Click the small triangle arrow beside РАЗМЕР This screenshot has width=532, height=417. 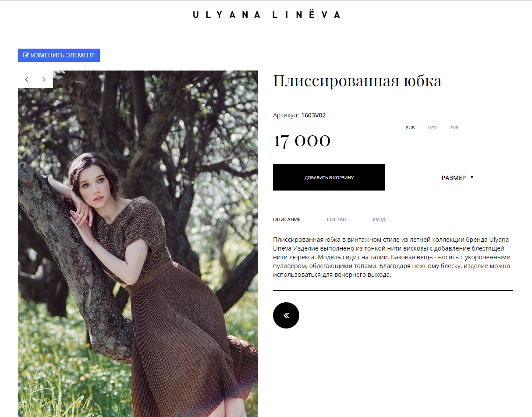pos(472,177)
